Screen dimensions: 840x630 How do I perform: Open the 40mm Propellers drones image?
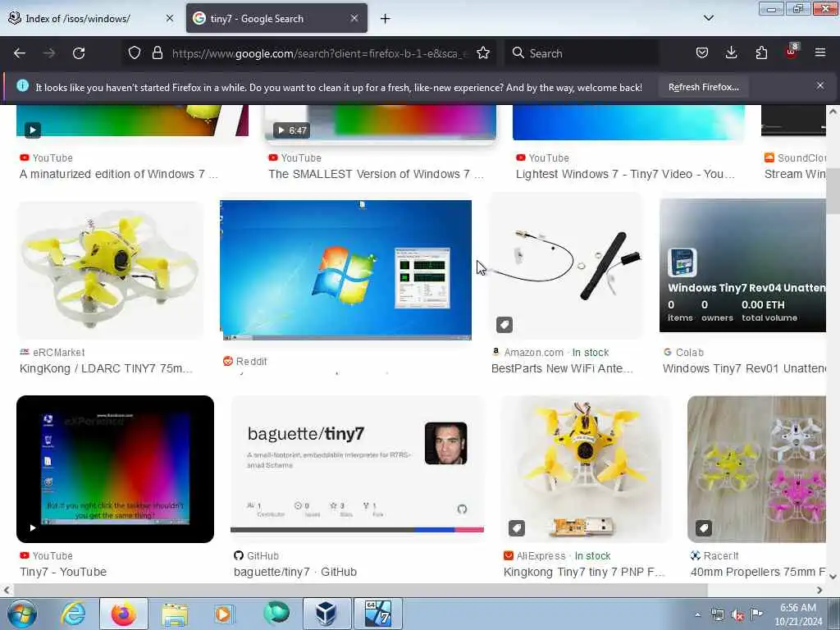tap(756, 469)
